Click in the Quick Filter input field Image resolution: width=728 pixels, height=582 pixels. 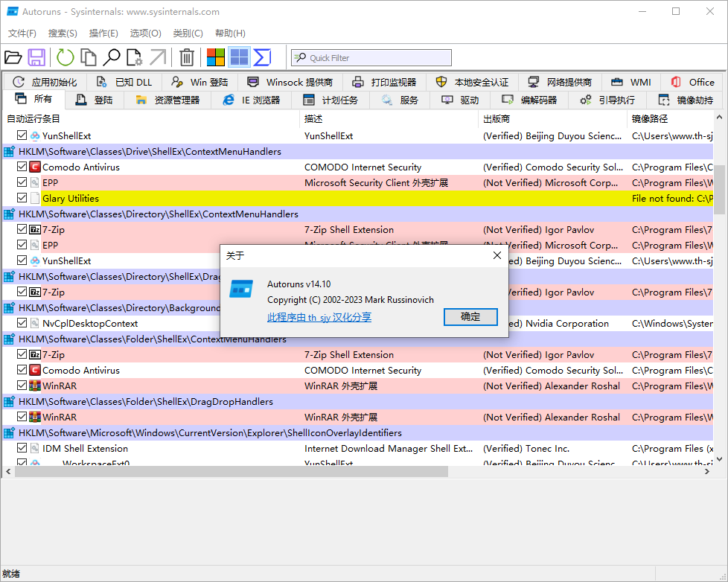(x=371, y=57)
